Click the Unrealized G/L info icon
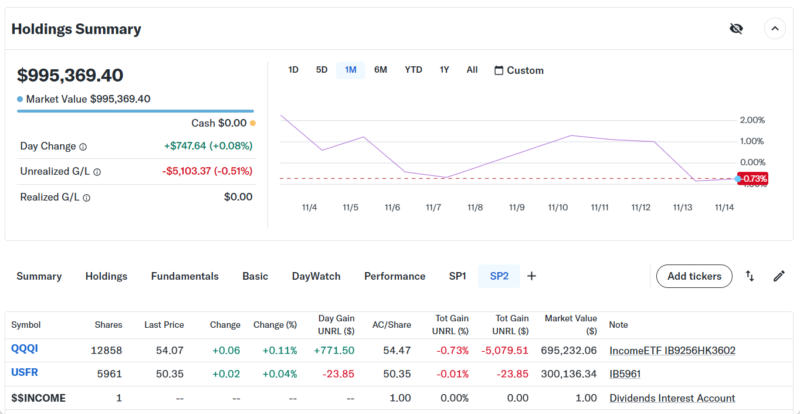Screen dimensions: 800x414 coord(97,172)
